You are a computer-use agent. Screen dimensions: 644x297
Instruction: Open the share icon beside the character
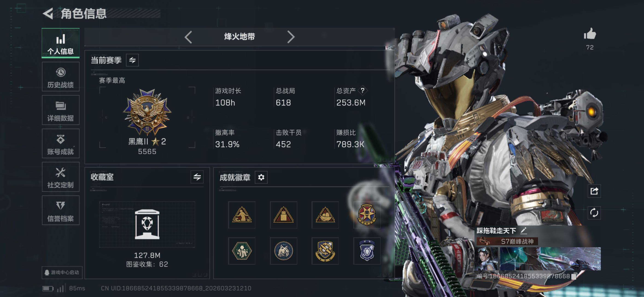tap(594, 191)
